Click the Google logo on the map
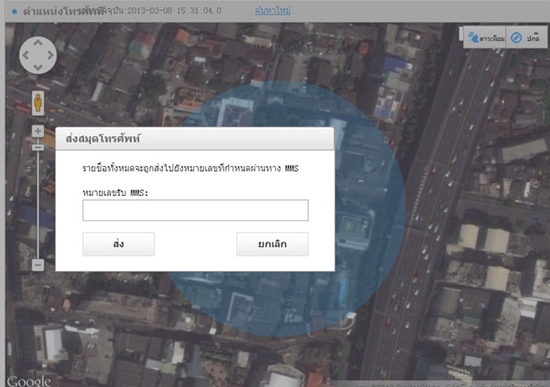The width and height of the screenshot is (550, 387). (x=29, y=381)
